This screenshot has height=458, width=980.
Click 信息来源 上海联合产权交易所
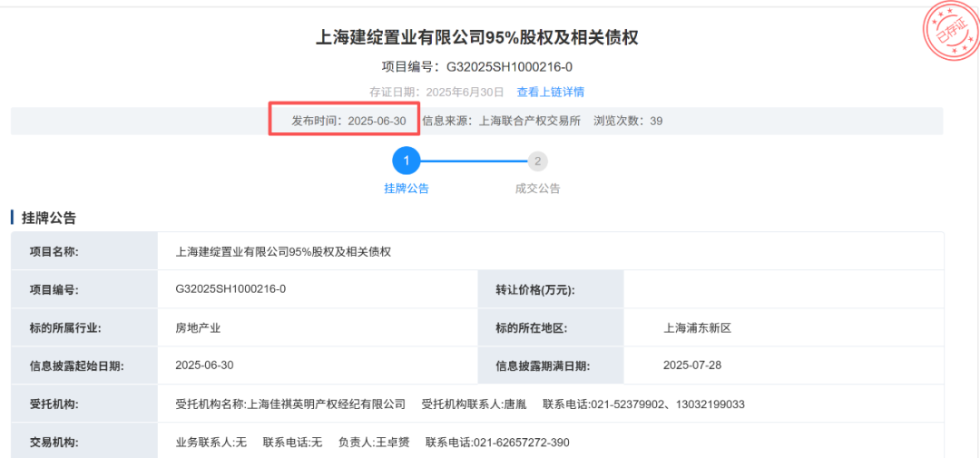coord(501,121)
